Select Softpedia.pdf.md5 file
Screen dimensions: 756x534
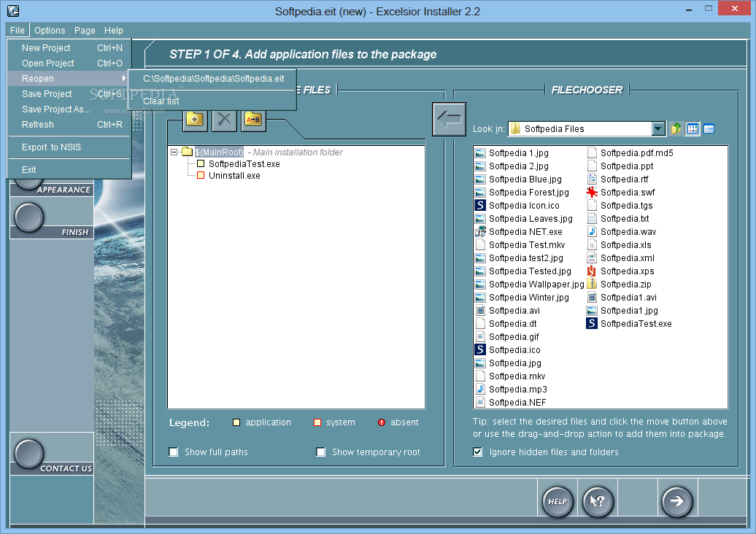point(630,152)
